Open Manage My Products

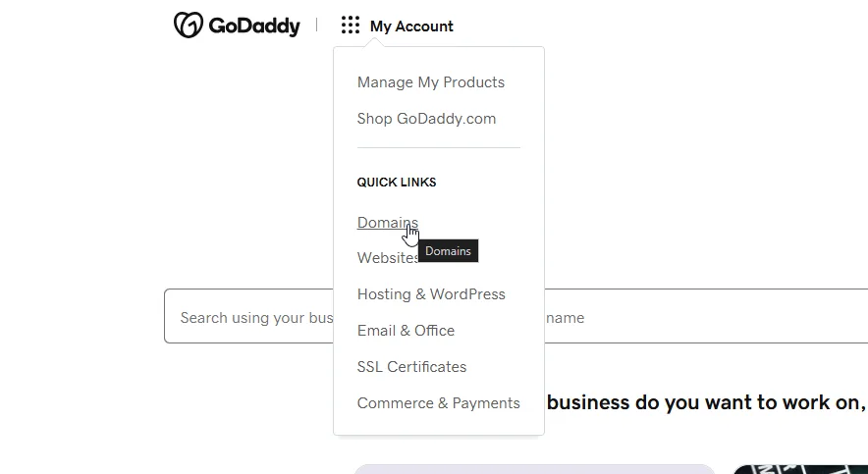pos(430,82)
